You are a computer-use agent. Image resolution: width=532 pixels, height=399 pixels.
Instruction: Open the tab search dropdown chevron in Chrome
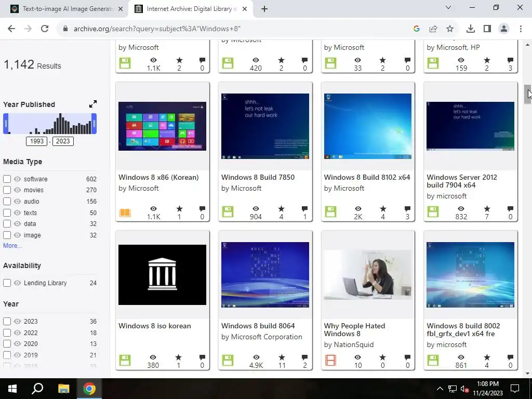click(448, 7)
